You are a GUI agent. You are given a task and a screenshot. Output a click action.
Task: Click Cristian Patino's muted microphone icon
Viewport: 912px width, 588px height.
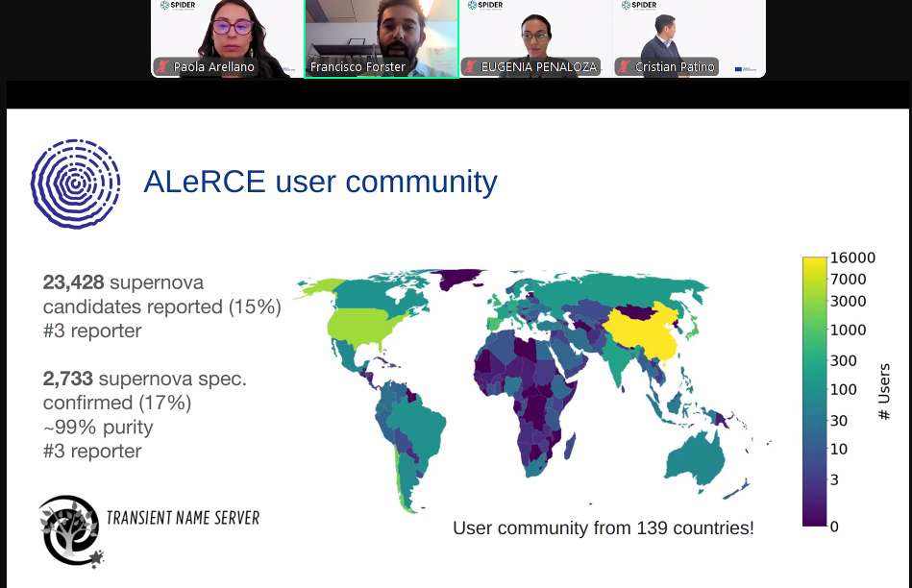pos(625,67)
